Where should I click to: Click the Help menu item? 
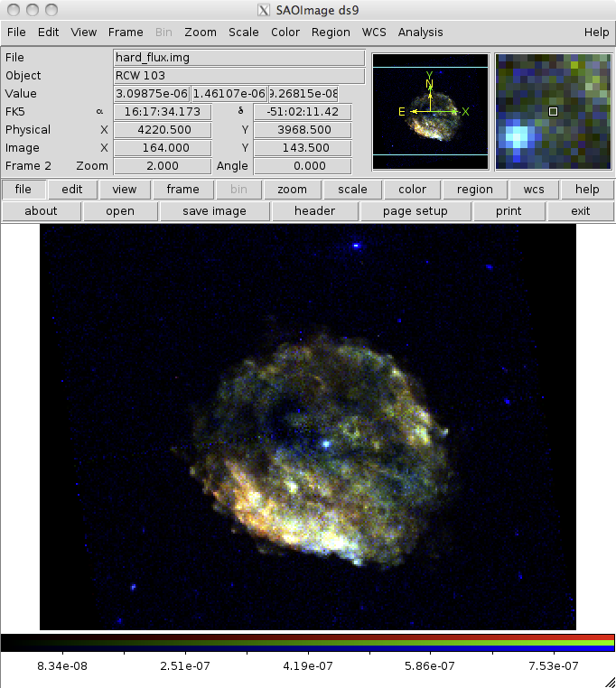coord(596,32)
